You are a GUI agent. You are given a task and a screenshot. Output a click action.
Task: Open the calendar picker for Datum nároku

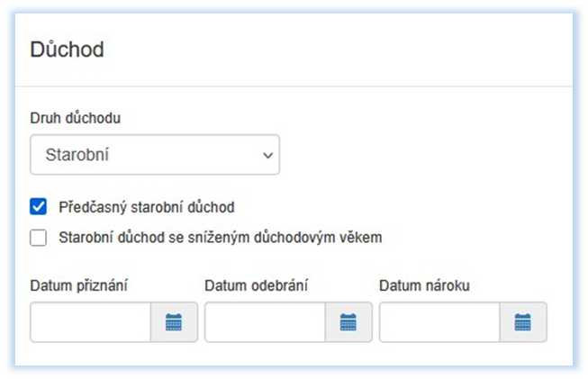[523, 322]
